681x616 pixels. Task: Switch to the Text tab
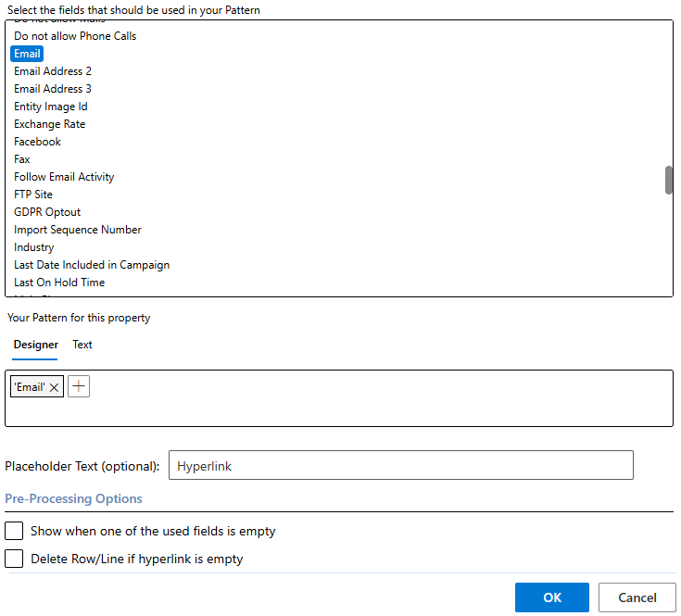click(x=82, y=345)
